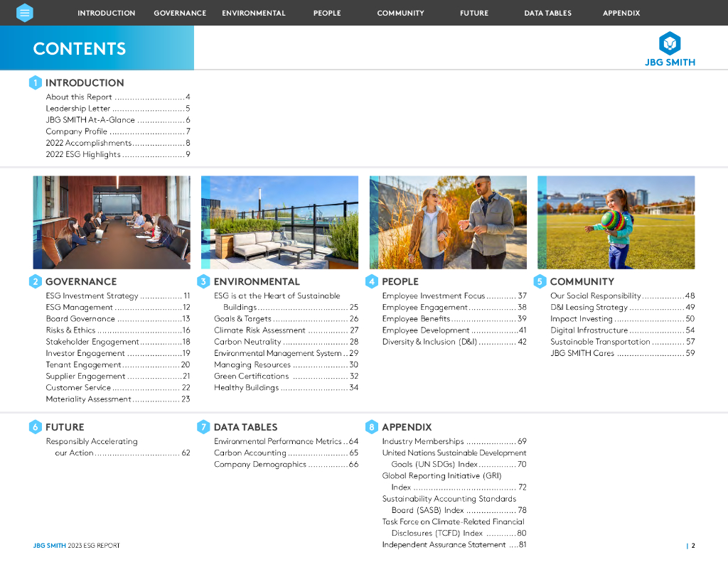Open Our Social Responsibility entry
The height and width of the screenshot is (562, 728).
(623, 296)
